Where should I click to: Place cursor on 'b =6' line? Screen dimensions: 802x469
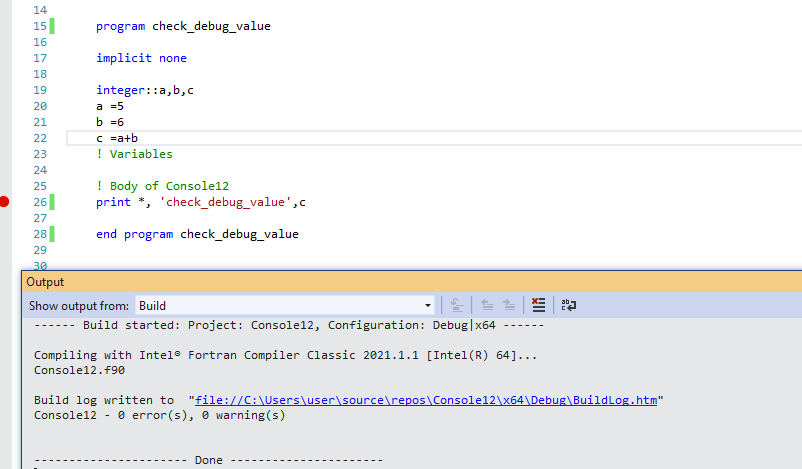tap(109, 122)
